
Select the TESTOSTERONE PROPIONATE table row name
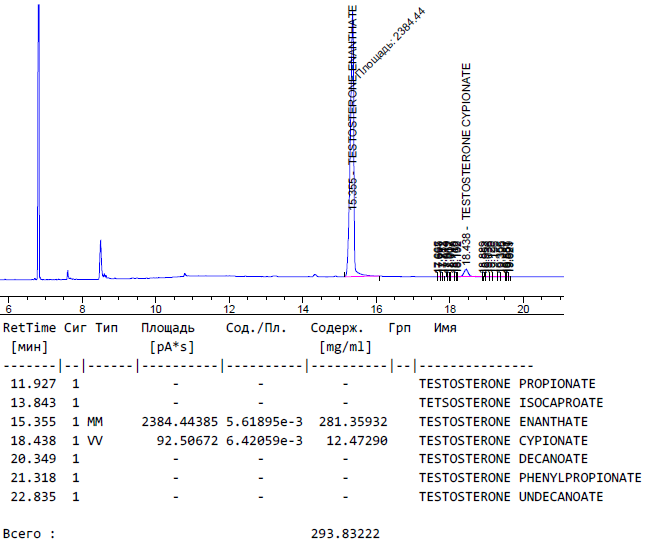[506, 384]
